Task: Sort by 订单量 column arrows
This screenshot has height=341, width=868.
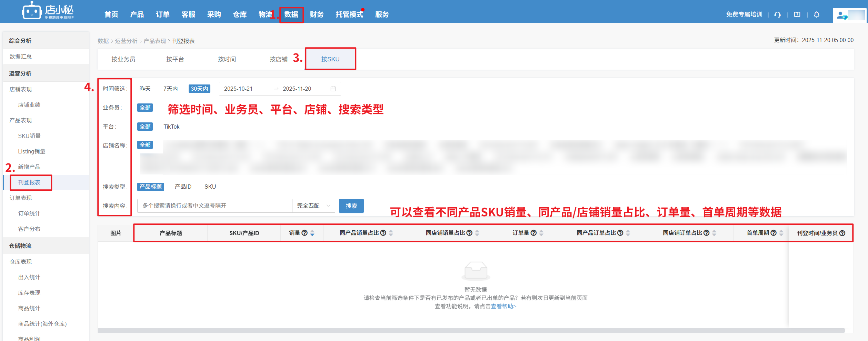Action: pyautogui.click(x=541, y=233)
